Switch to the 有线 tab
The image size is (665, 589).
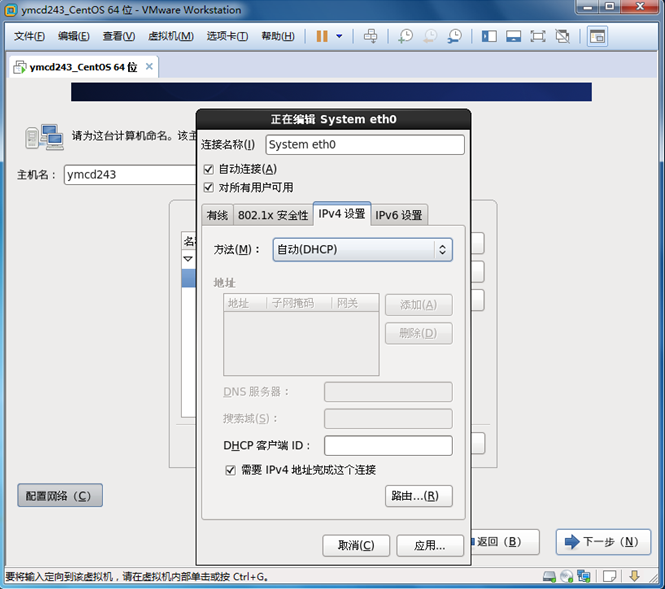[x=217, y=215]
